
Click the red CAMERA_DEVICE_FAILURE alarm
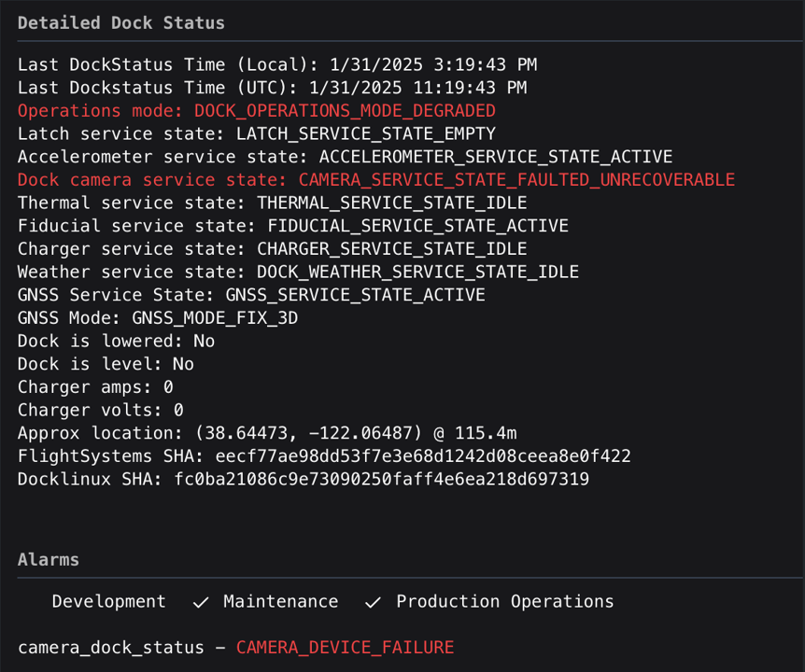coord(345,648)
